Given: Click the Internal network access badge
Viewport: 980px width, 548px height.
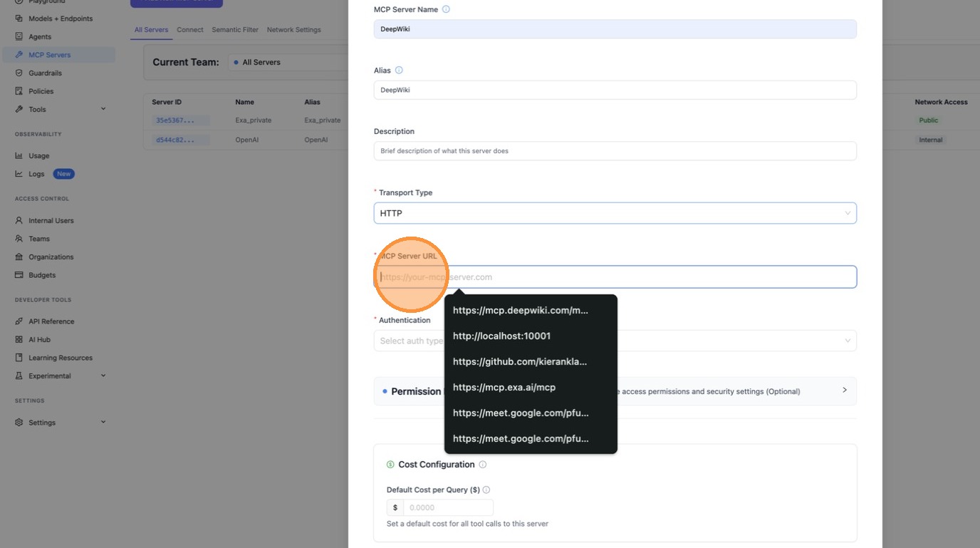Looking at the screenshot, I should tap(931, 140).
